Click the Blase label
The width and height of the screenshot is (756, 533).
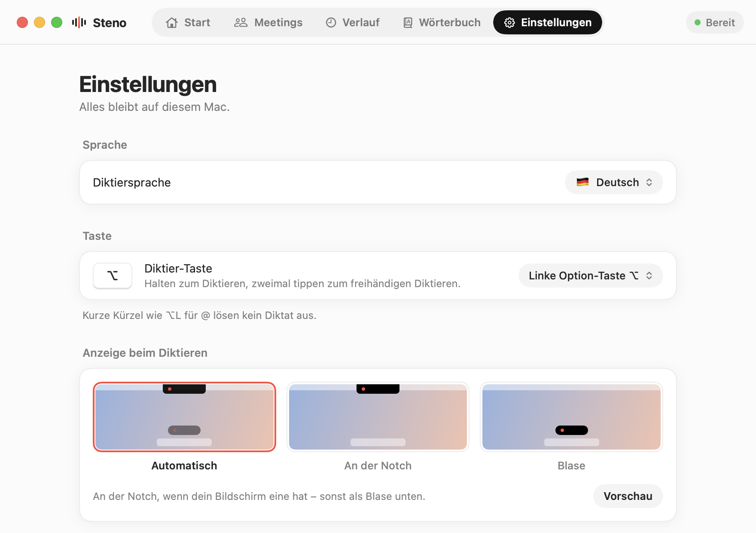(x=571, y=466)
